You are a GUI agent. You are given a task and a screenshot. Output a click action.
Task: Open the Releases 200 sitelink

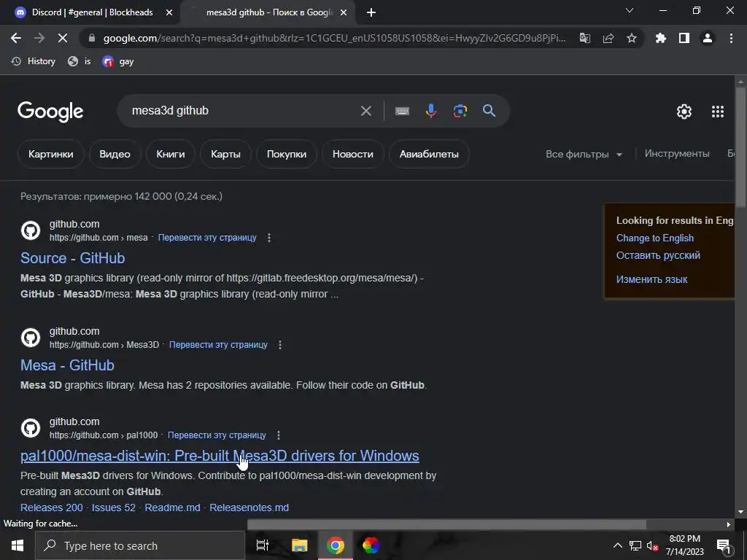coord(52,507)
